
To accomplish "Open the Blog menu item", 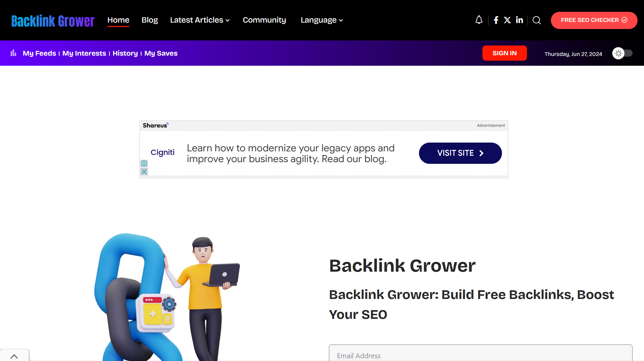I will (x=150, y=20).
